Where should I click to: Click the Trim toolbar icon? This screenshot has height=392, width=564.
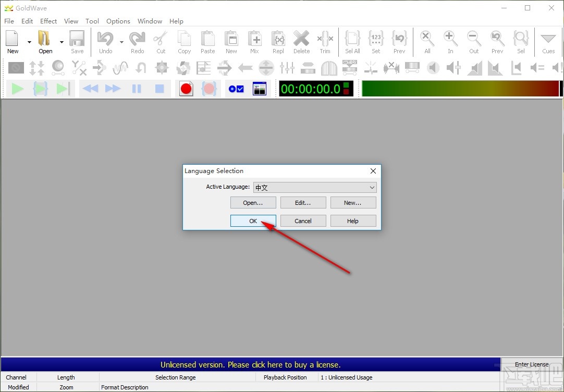click(325, 38)
